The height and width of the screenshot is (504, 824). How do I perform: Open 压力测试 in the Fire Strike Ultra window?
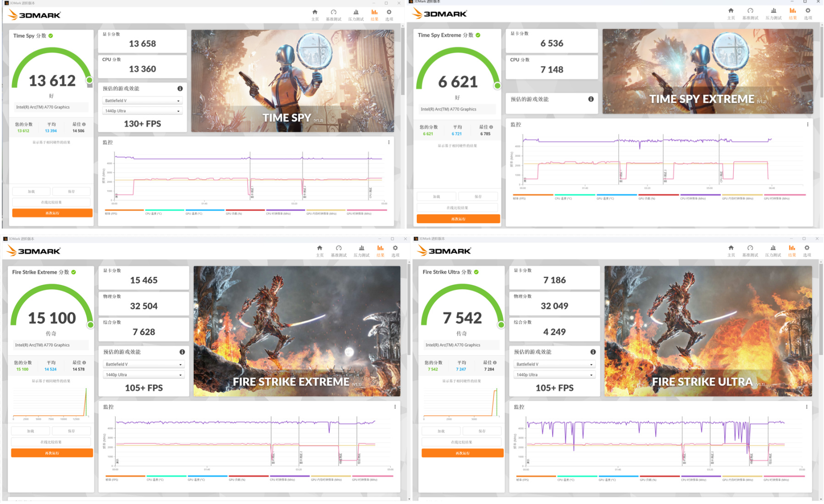click(773, 251)
